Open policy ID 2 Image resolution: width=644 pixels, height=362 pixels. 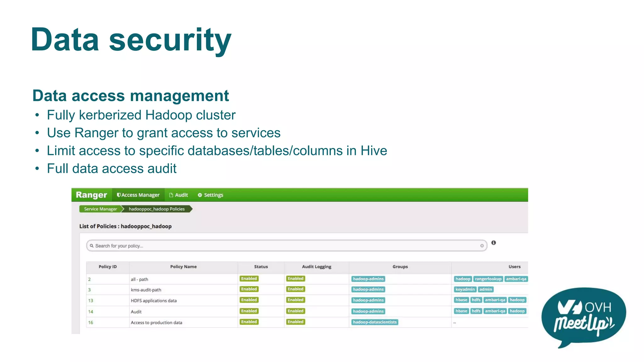[89, 279]
